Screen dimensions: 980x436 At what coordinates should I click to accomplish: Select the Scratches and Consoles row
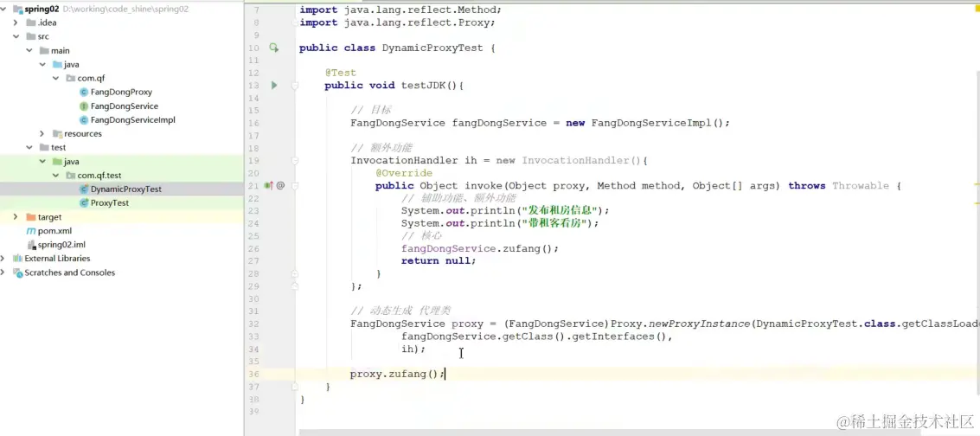pyautogui.click(x=121, y=272)
